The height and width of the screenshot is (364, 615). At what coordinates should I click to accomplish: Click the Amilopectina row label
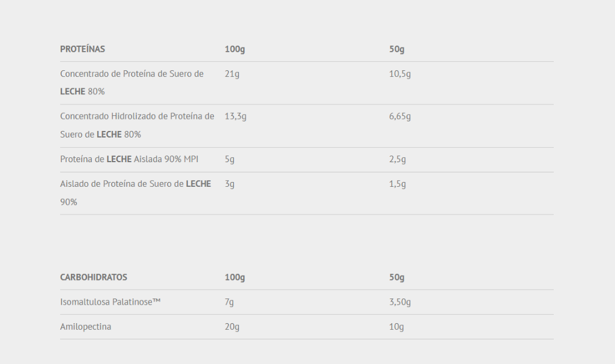pyautogui.click(x=85, y=327)
